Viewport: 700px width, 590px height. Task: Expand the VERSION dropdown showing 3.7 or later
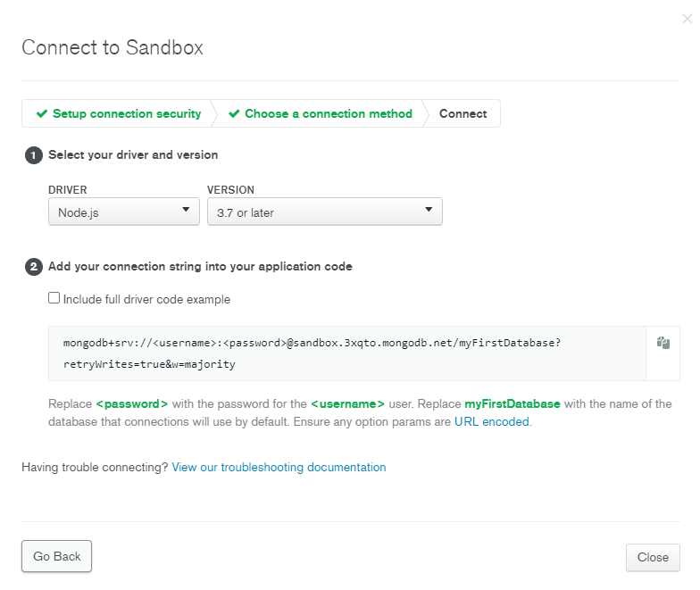pyautogui.click(x=324, y=212)
